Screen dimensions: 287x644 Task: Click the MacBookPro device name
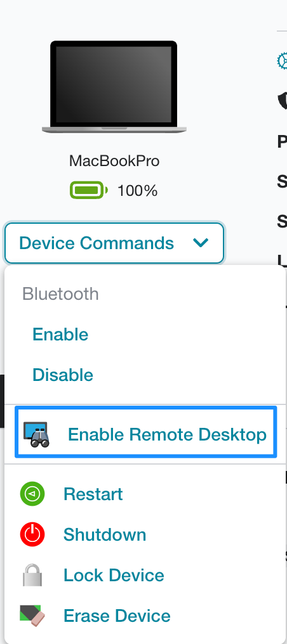pos(114,160)
